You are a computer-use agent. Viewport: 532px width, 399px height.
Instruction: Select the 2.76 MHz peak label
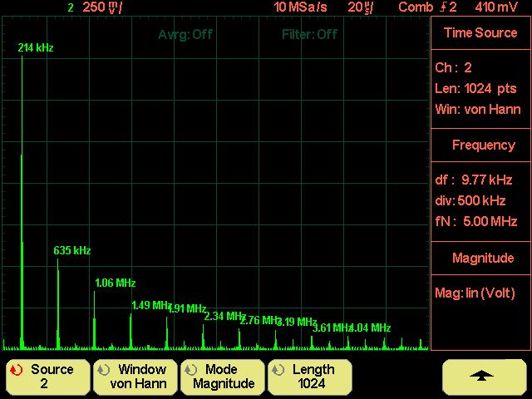click(x=260, y=320)
